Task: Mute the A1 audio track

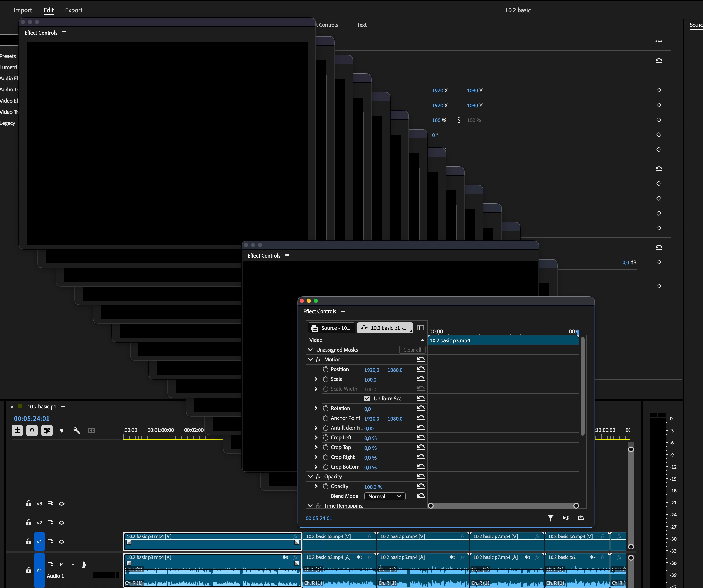Action: pos(62,565)
